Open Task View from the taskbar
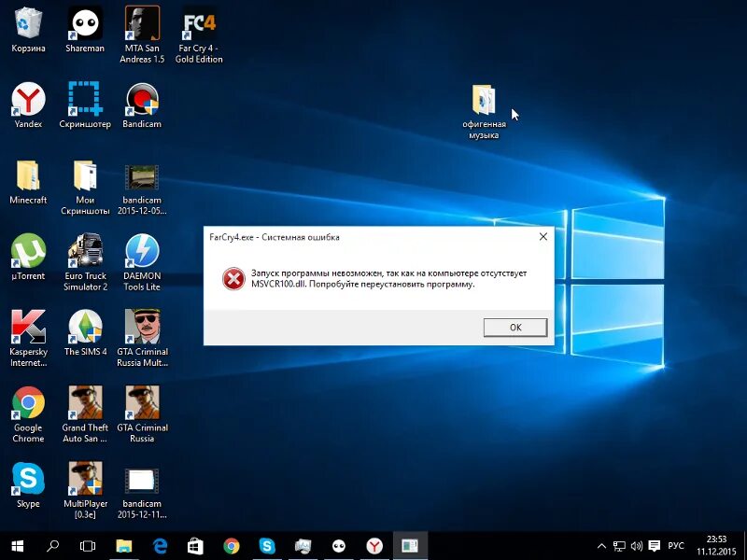The image size is (747, 560). click(88, 546)
